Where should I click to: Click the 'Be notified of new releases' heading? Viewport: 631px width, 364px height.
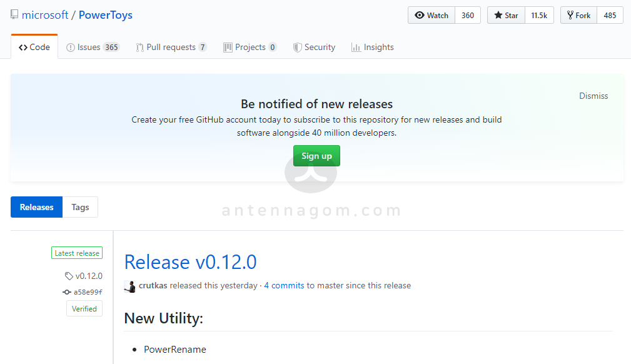click(316, 104)
